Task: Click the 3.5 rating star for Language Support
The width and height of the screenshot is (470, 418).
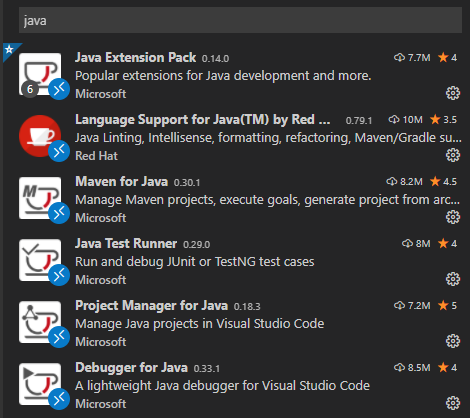Action: click(435, 119)
